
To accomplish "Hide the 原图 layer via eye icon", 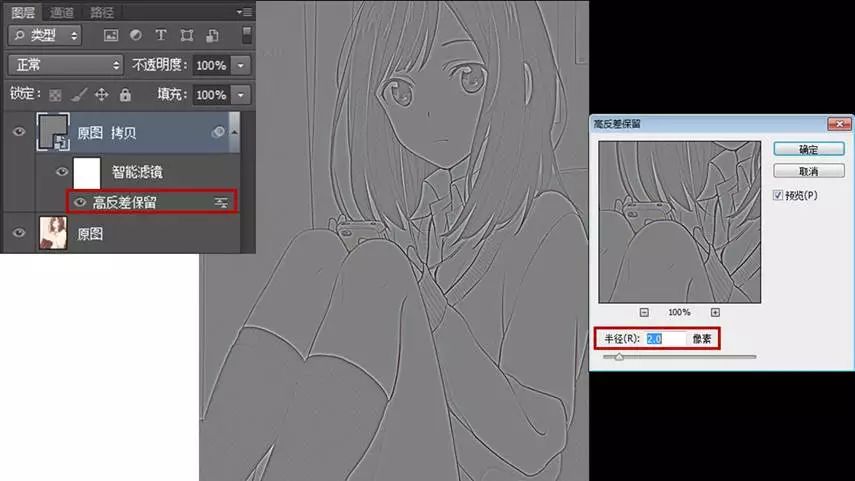I will [x=19, y=233].
